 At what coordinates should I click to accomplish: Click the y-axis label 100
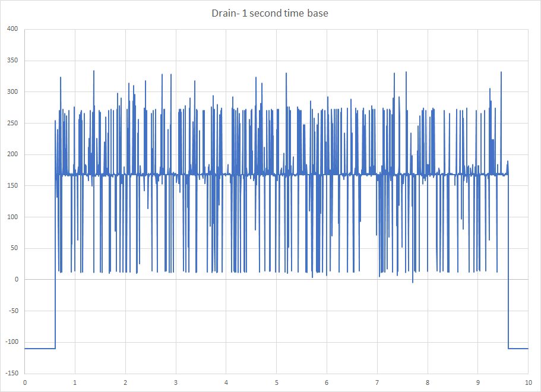(12, 217)
